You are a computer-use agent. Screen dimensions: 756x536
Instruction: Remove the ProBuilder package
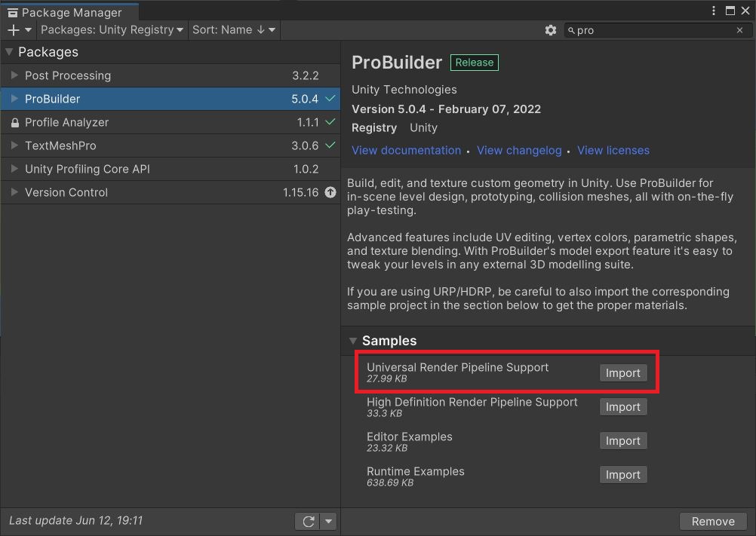(x=712, y=521)
